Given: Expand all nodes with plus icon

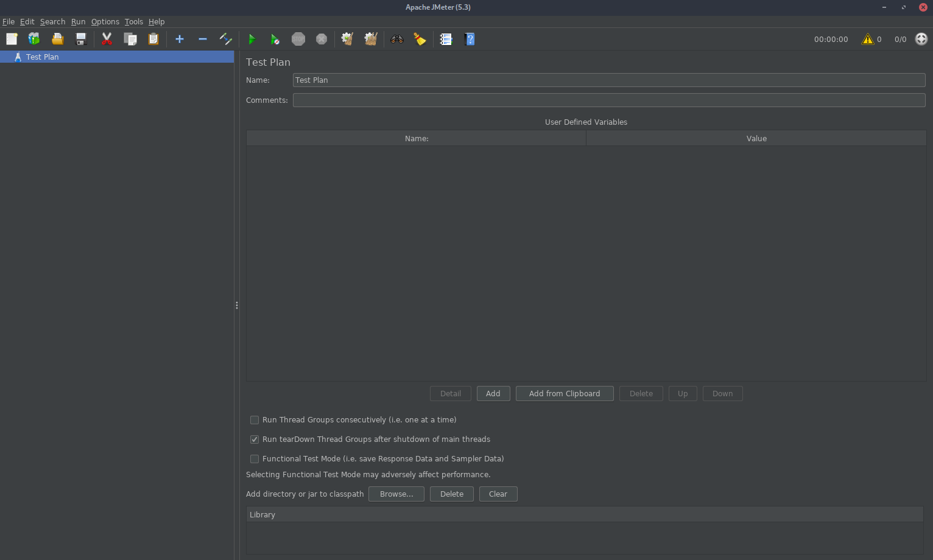Looking at the screenshot, I should pyautogui.click(x=180, y=39).
